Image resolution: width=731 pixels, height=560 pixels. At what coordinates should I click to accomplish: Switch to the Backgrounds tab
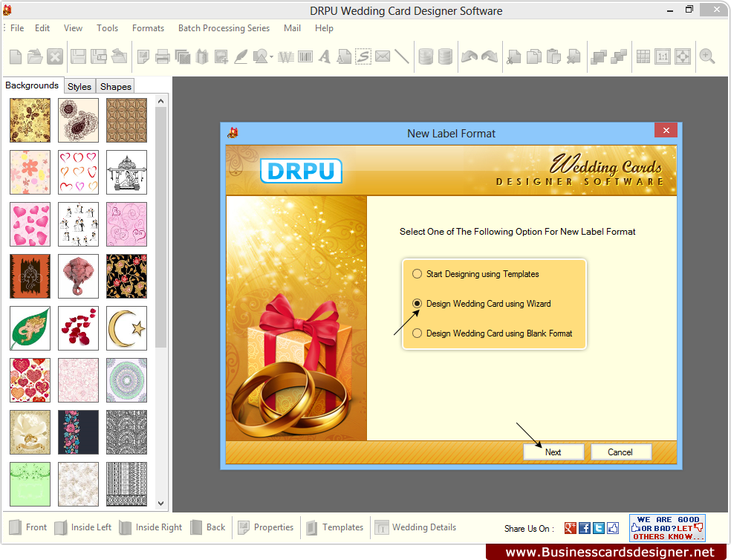click(32, 85)
